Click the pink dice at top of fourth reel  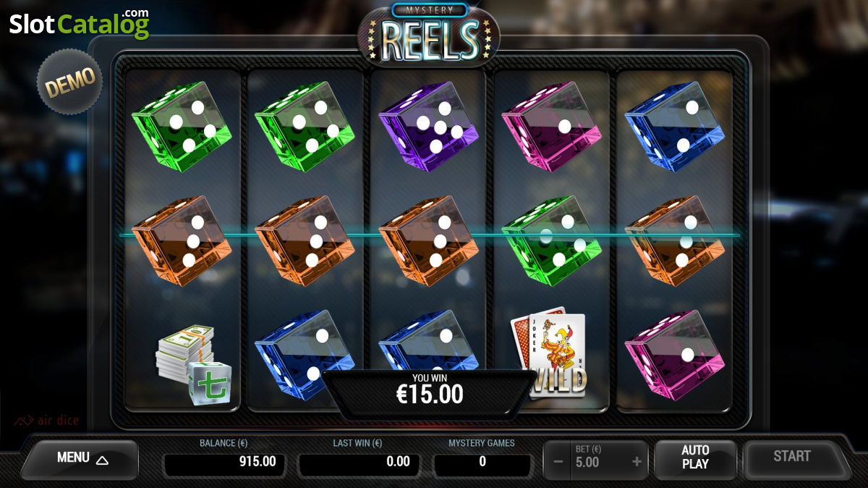point(551,127)
